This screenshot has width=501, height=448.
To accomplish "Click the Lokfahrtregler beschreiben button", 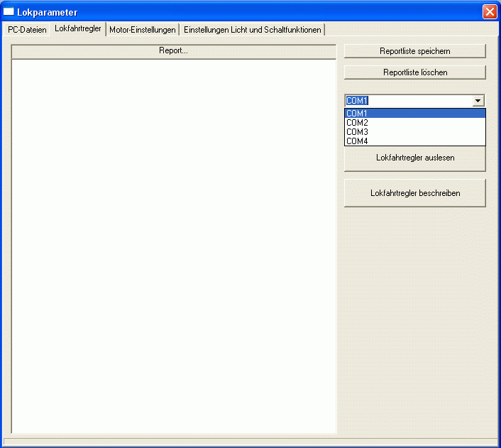I will tap(414, 193).
